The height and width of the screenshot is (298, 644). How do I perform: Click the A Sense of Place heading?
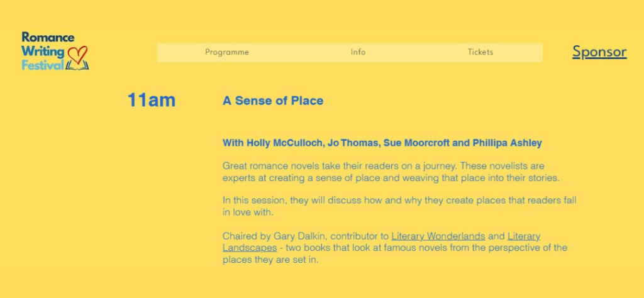pyautogui.click(x=273, y=101)
